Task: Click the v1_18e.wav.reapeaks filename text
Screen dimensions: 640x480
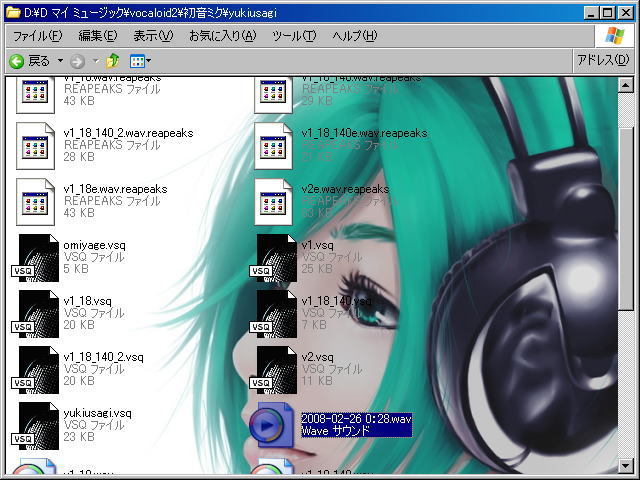Action: point(116,189)
